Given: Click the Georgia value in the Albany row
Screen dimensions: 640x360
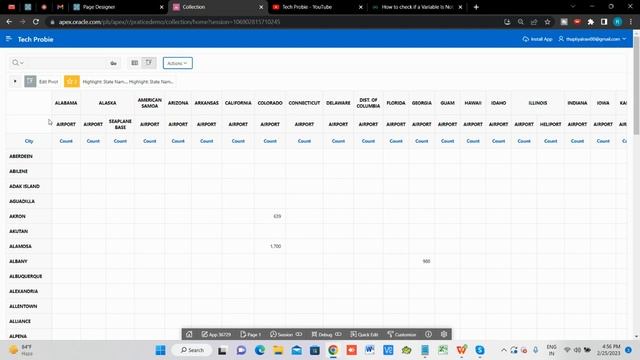Looking at the screenshot, I should tap(426, 261).
